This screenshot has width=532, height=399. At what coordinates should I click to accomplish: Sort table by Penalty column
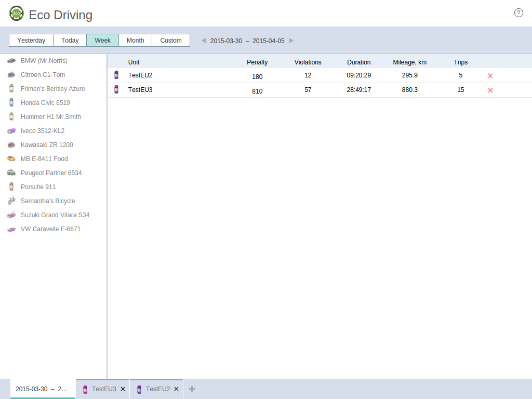tap(257, 62)
